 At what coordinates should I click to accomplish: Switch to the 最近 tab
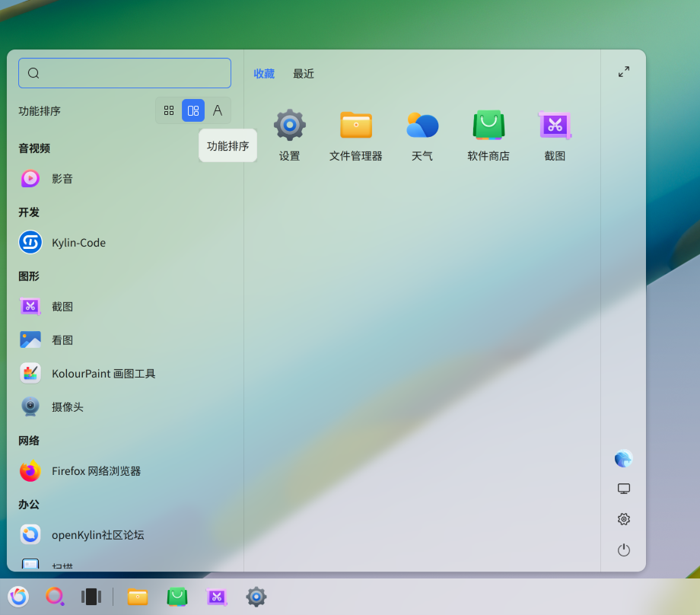click(304, 74)
